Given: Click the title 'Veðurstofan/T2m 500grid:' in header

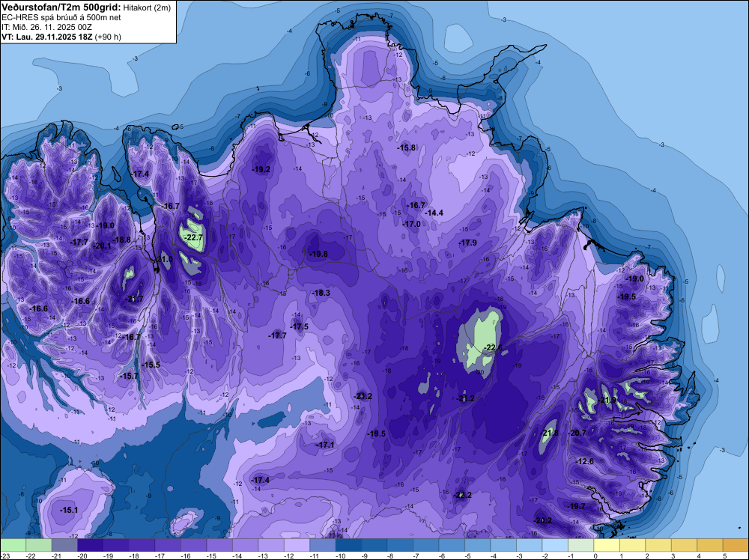Looking at the screenshot, I should (61, 7).
